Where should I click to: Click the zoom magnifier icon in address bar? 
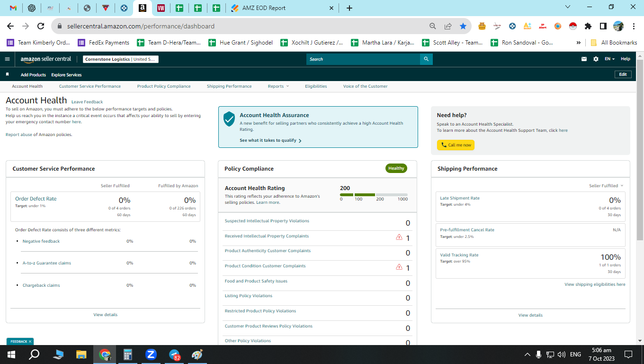433,26
